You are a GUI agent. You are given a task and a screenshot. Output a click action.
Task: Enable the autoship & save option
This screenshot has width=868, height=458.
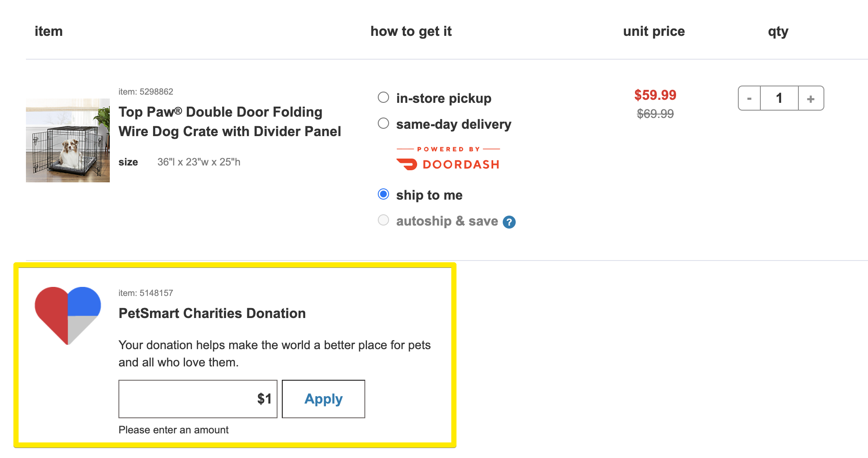point(383,220)
